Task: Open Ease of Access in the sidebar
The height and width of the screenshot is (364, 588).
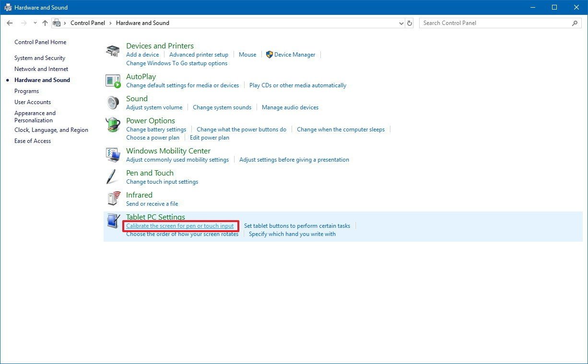Action: (x=33, y=141)
